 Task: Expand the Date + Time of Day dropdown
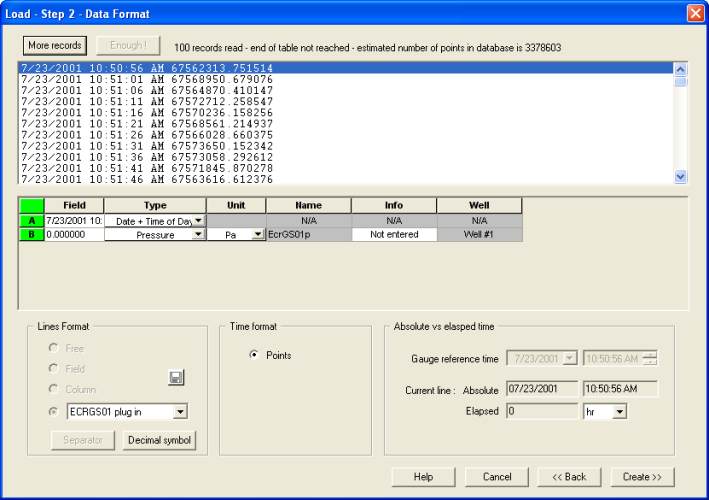[198, 220]
